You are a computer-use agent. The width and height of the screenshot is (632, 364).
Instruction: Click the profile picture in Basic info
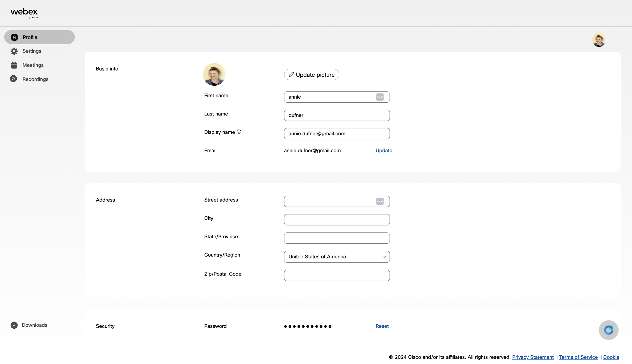(x=214, y=75)
